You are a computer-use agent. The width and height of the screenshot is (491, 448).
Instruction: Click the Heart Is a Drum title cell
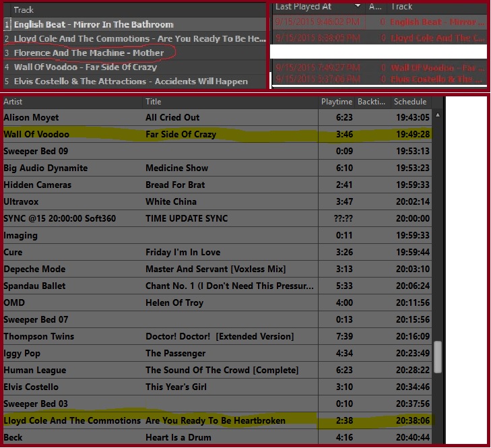click(x=178, y=437)
